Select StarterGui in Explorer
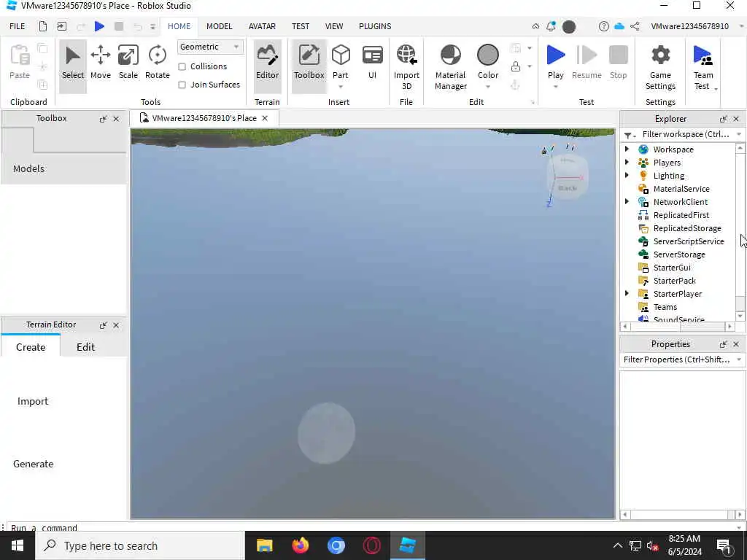The image size is (747, 560). [672, 268]
